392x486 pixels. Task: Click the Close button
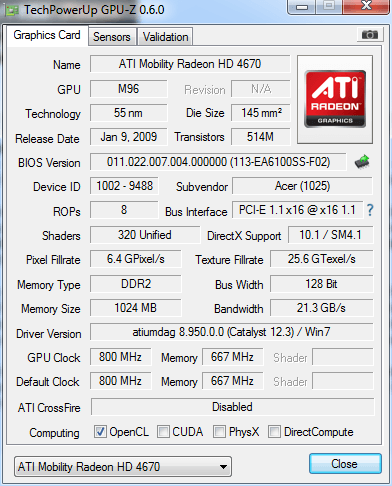[x=345, y=464]
